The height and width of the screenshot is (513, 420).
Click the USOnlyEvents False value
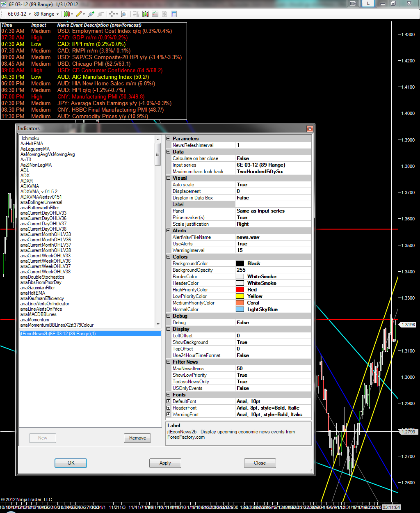(x=273, y=388)
